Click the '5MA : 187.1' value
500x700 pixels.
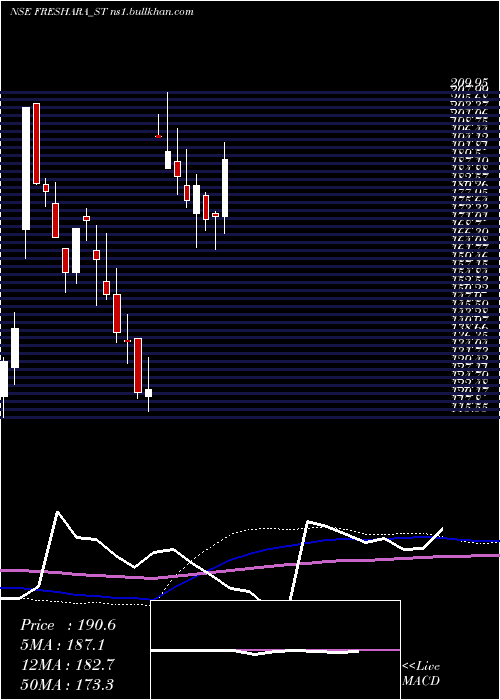tap(63, 645)
